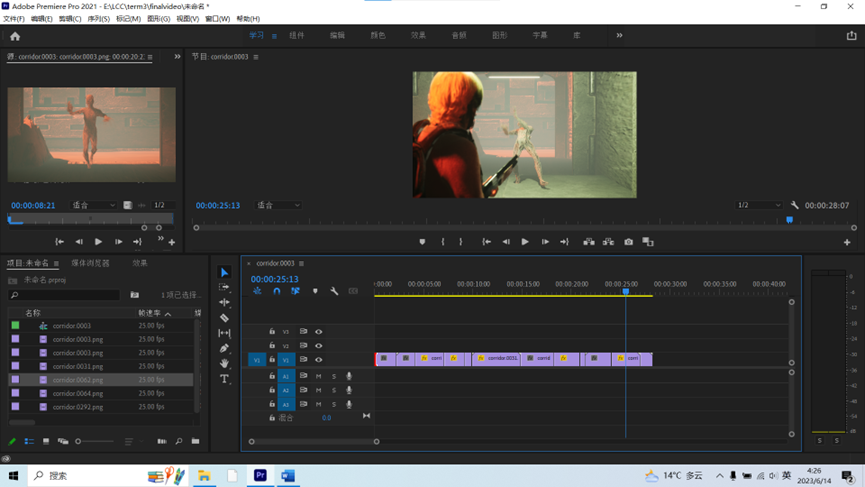The width and height of the screenshot is (865, 487).
Task: Select the Pen tool
Action: [224, 348]
